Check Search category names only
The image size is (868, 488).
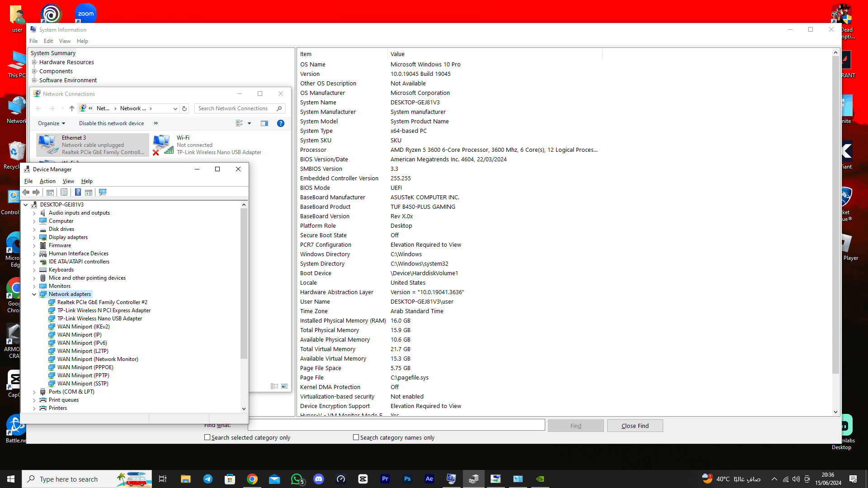tap(356, 437)
